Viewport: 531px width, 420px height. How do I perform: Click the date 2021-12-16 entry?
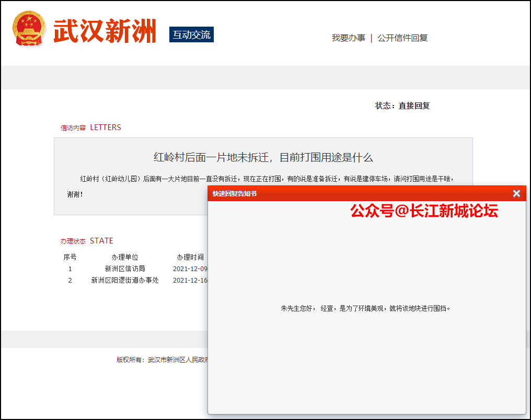189,280
